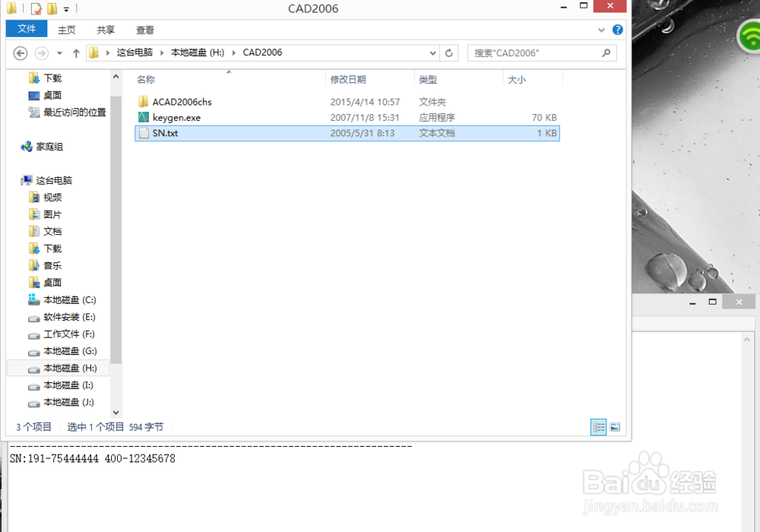The image size is (760, 532).
Task: Click scroll up arrow in background window
Action: (747, 340)
